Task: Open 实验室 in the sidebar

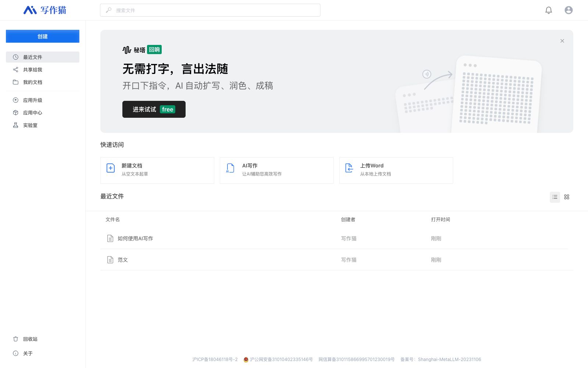Action: tap(43, 125)
